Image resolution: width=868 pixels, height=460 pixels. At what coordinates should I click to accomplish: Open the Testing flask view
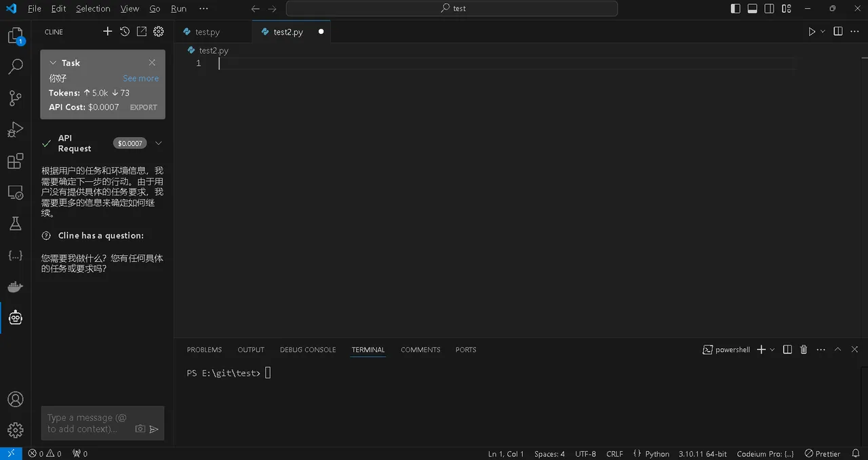pyautogui.click(x=15, y=223)
